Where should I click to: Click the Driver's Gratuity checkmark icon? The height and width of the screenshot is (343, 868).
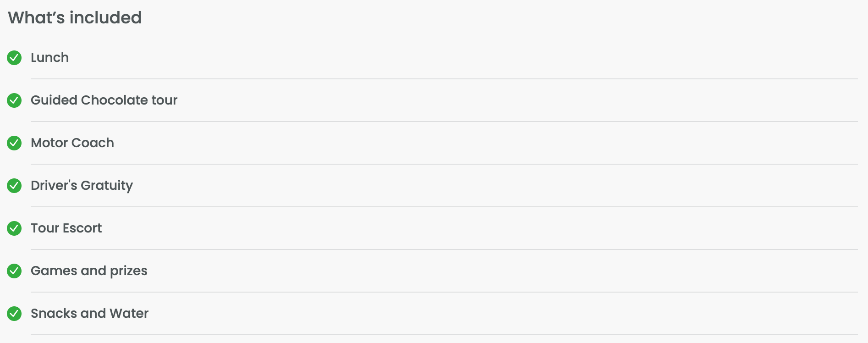point(14,186)
